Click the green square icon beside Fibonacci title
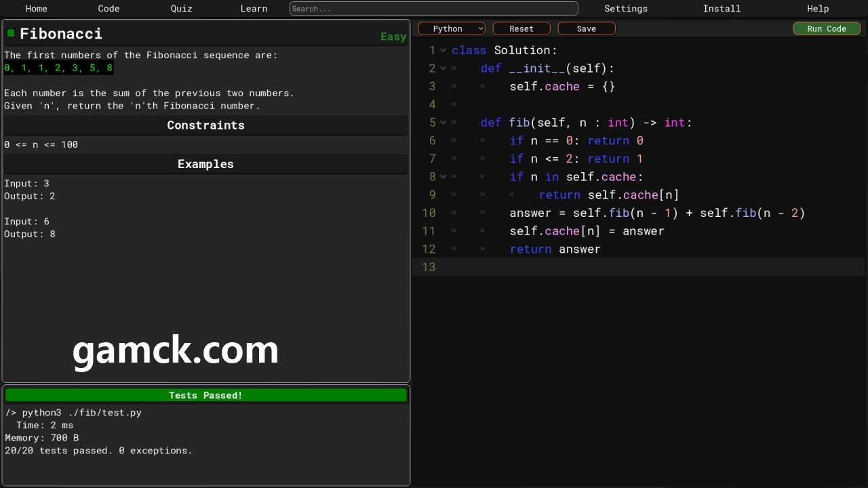This screenshot has height=488, width=868. pos(11,33)
